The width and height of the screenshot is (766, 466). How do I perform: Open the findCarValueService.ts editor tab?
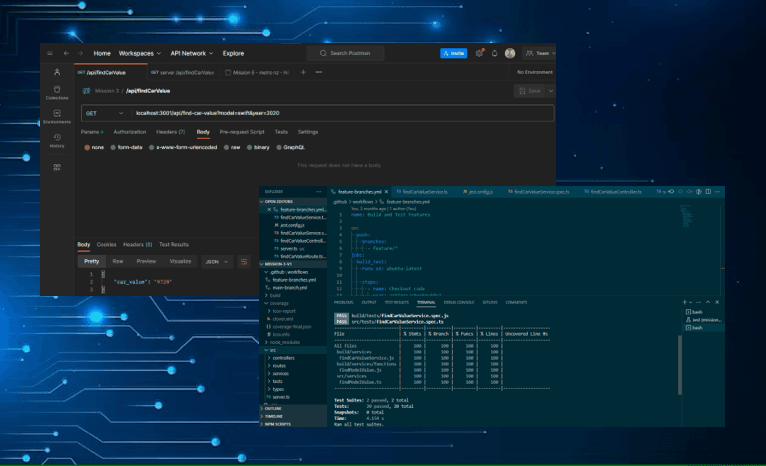tap(423, 192)
